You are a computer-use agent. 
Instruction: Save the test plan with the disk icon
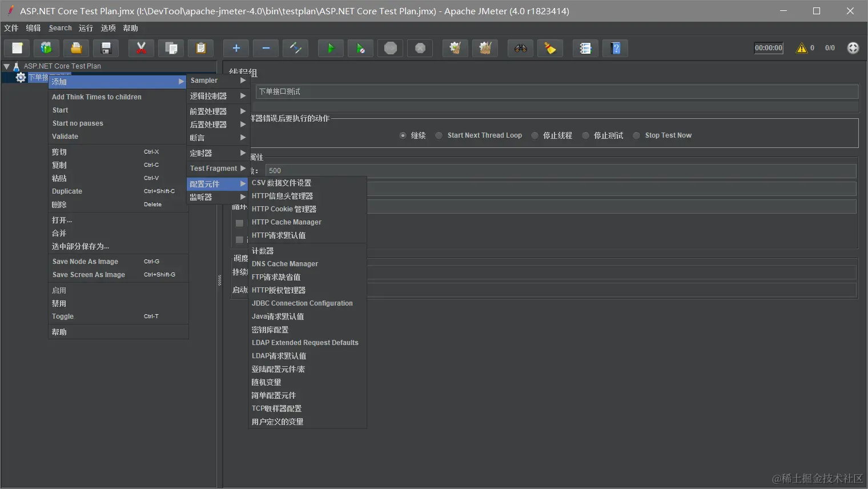[106, 48]
